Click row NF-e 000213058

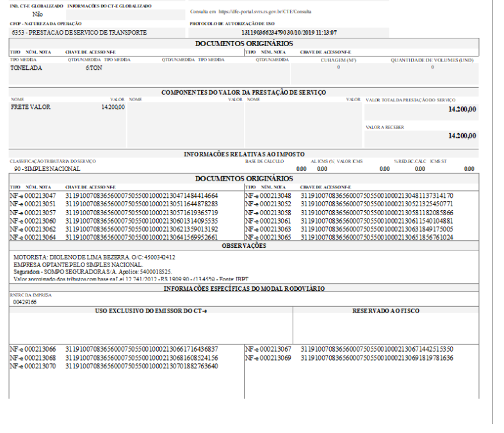coord(349,213)
